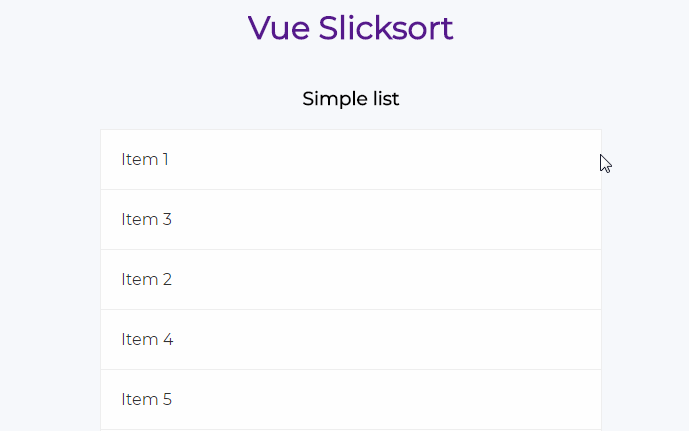This screenshot has width=689, height=431.
Task: Click the "Item 4" text label
Action: (147, 340)
